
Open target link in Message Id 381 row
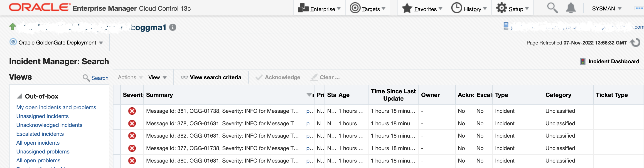tap(310, 111)
